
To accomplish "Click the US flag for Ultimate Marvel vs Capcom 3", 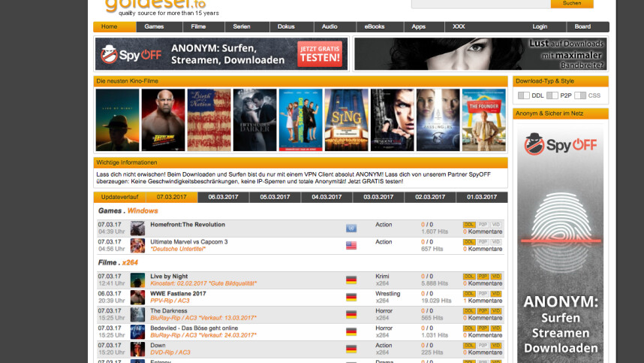I will (351, 246).
